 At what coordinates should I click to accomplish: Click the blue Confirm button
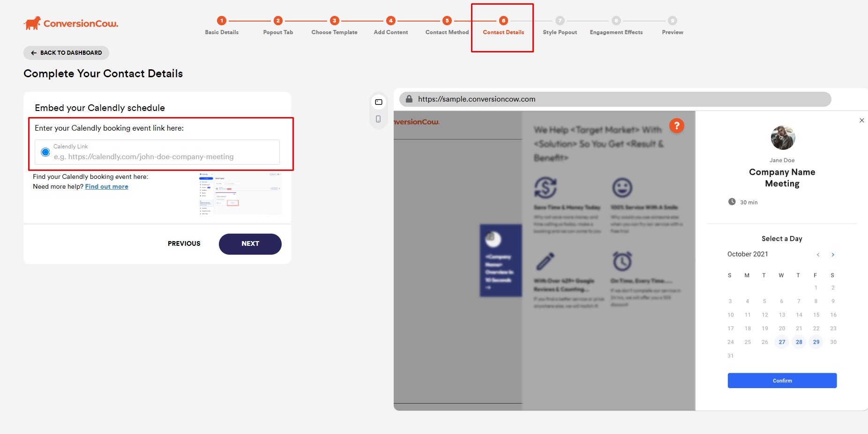[x=782, y=381]
